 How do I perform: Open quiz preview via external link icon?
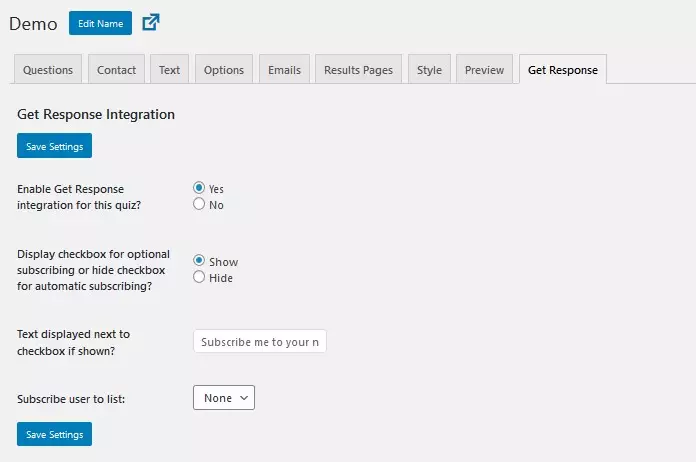tap(151, 22)
